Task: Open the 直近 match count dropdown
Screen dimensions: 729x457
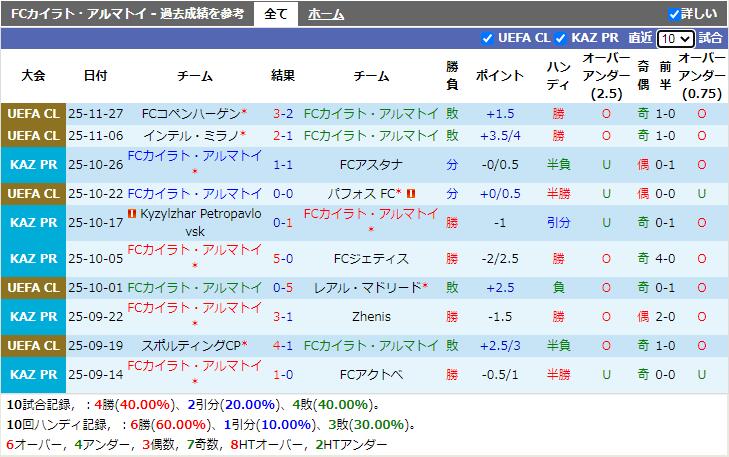Action: (x=676, y=38)
